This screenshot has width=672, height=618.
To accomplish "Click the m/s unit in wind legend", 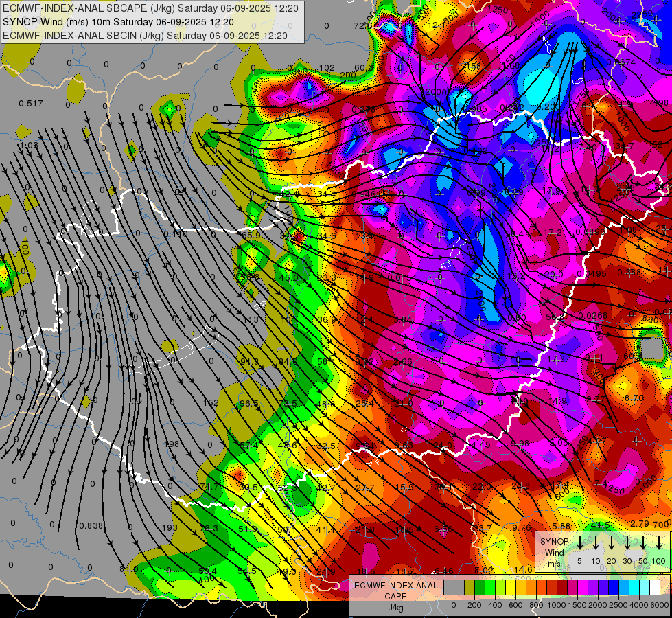I will tap(554, 564).
